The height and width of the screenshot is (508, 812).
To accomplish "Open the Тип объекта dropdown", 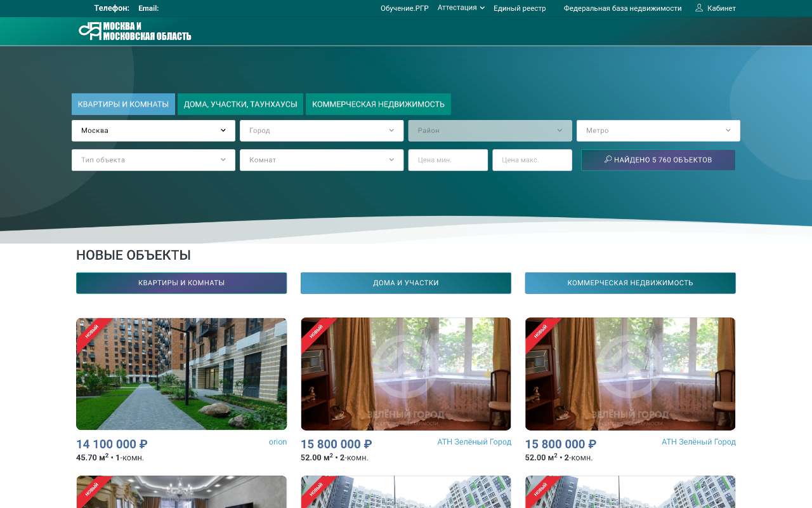I will [x=154, y=160].
